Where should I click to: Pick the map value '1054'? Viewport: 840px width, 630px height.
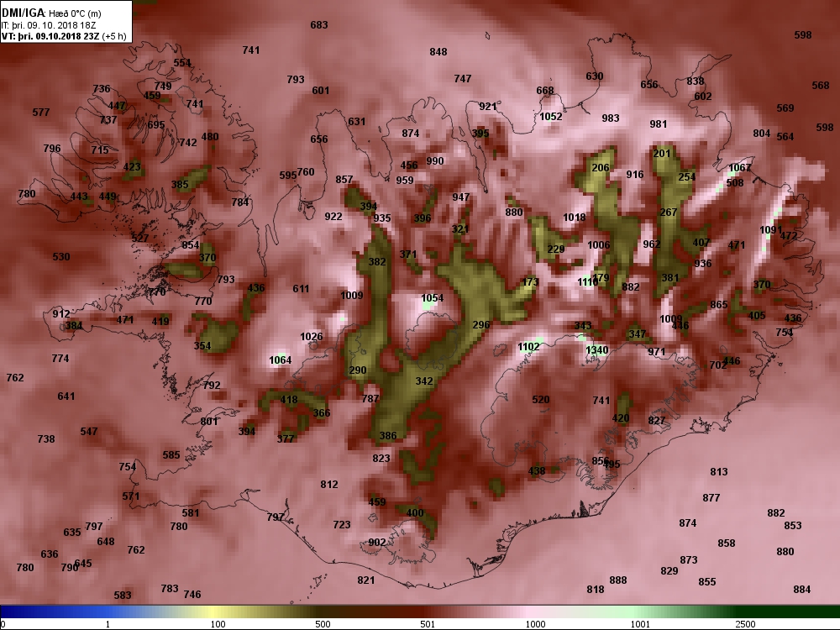433,298
